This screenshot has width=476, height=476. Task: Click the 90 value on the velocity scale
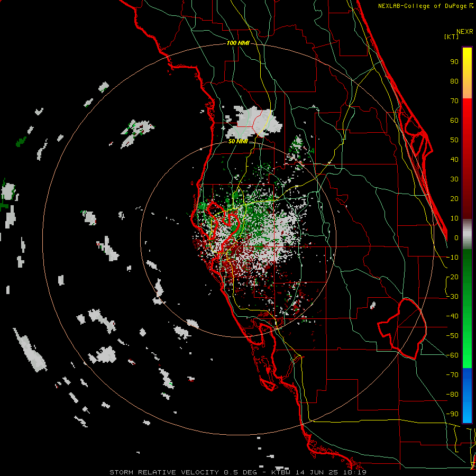[x=454, y=62]
